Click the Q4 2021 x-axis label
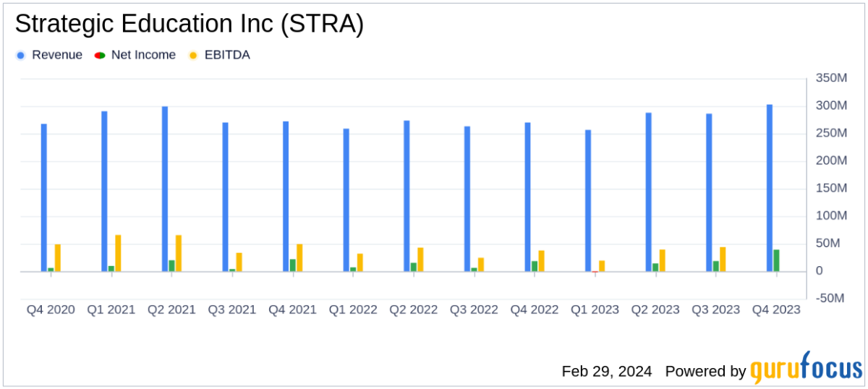This screenshot has width=868, height=389. [x=292, y=309]
